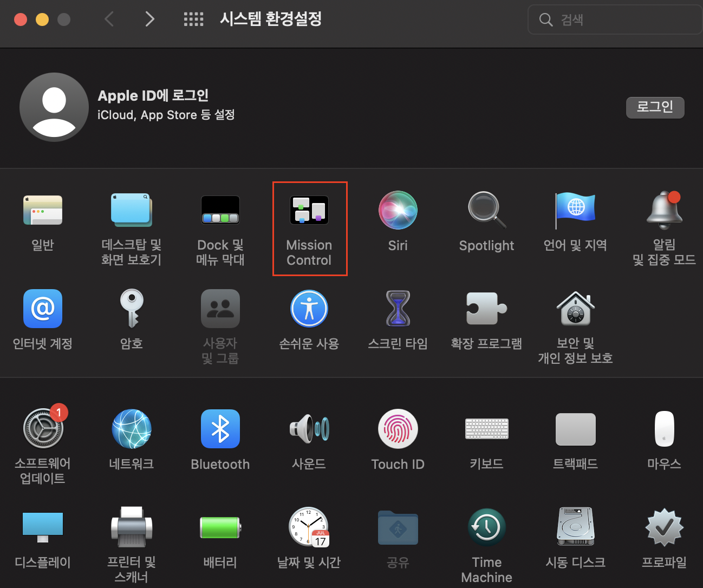703x588 pixels.
Task: Open the 마우스 preferences icon
Action: [x=665, y=429]
